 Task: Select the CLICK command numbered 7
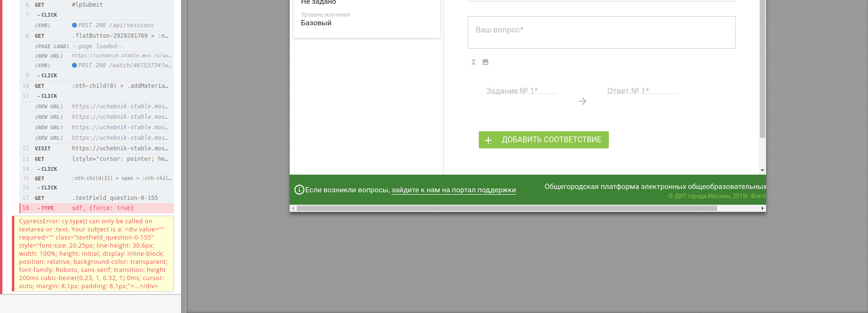97,15
